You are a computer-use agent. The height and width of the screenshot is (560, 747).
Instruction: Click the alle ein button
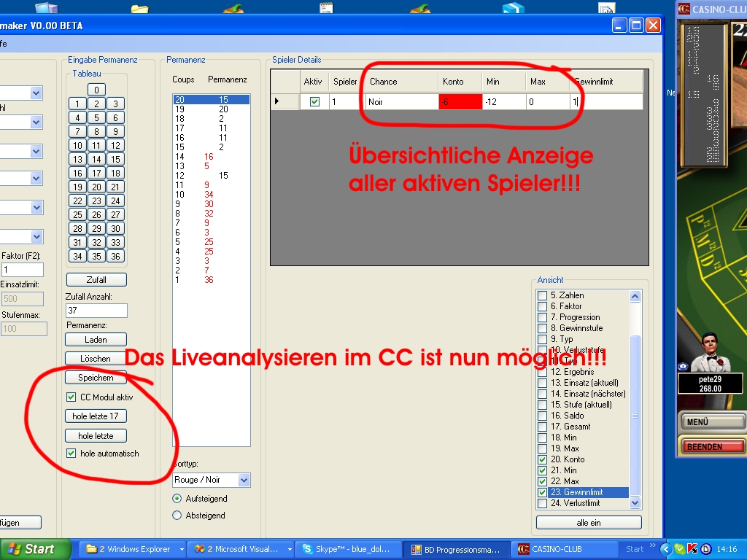[x=589, y=522]
